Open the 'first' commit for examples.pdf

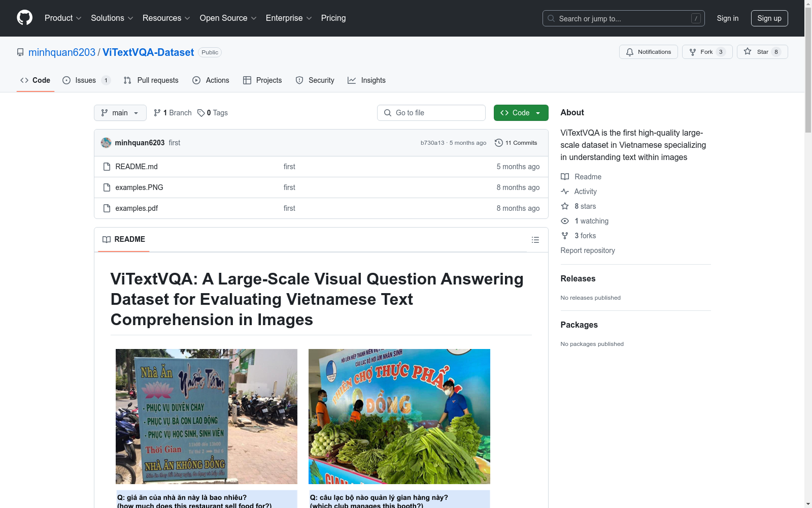click(289, 208)
